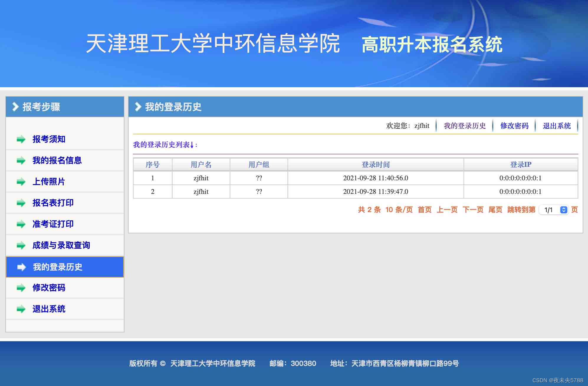Click the ?? user group in row 2

tap(259, 192)
